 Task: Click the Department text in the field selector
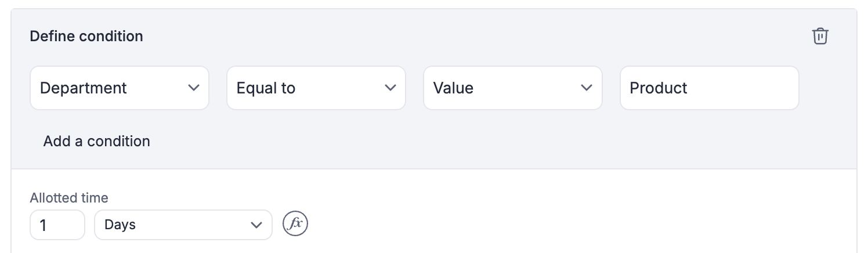pos(84,88)
